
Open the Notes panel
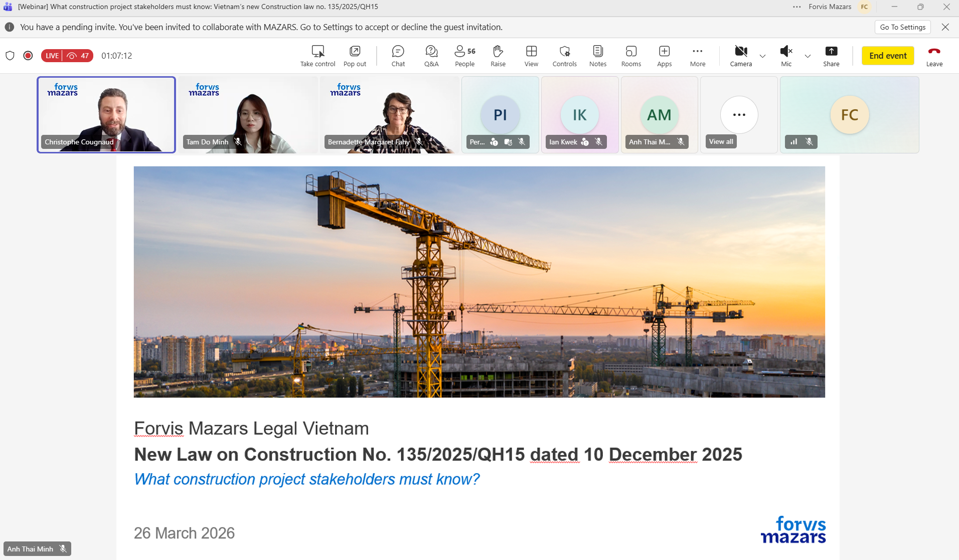point(597,55)
